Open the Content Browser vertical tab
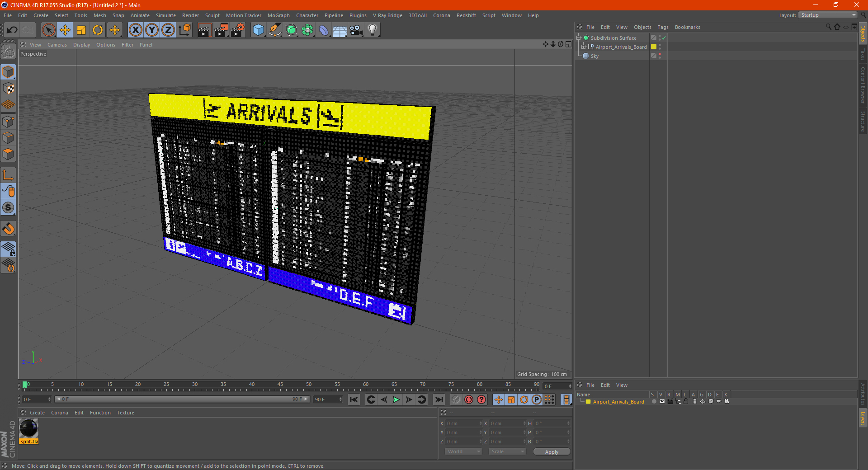The width and height of the screenshot is (868, 470). pos(863,85)
